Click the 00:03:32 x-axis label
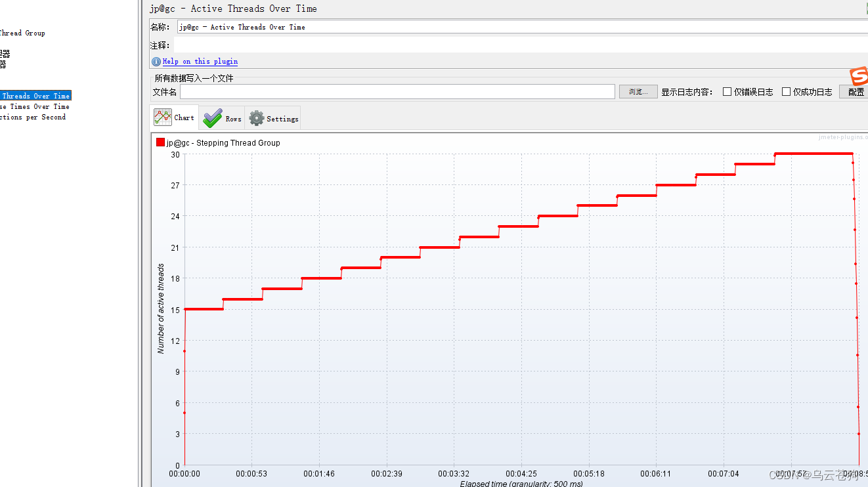The image size is (868, 487). click(454, 473)
